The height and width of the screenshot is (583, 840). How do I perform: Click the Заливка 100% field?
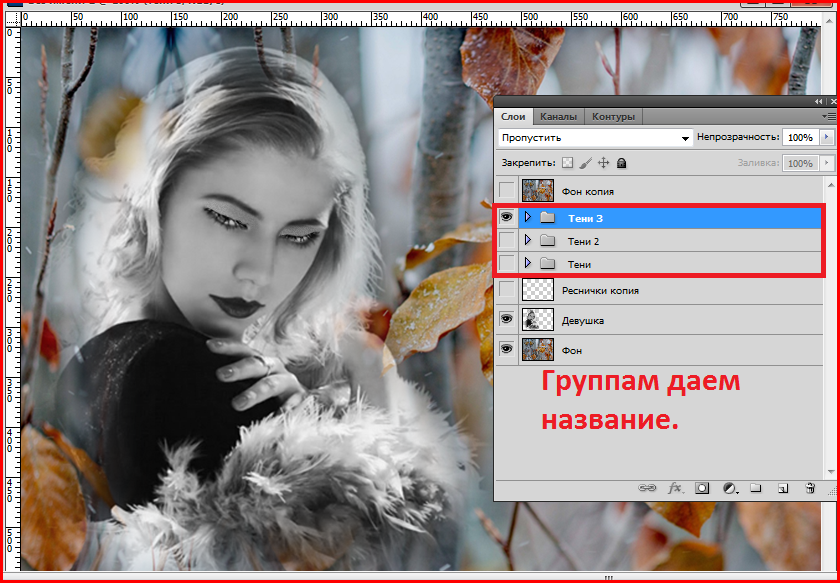pyautogui.click(x=801, y=163)
